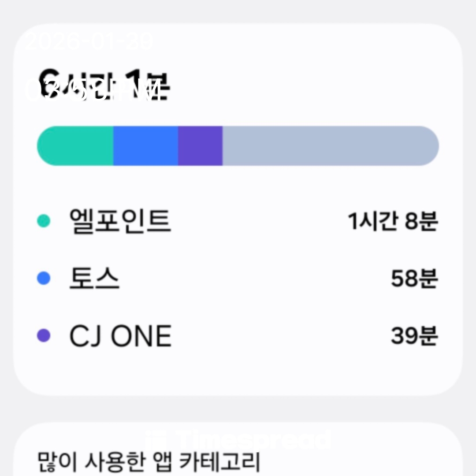Open the CJ ONE app entry
Screen dimensions: 476x476
[x=120, y=336]
